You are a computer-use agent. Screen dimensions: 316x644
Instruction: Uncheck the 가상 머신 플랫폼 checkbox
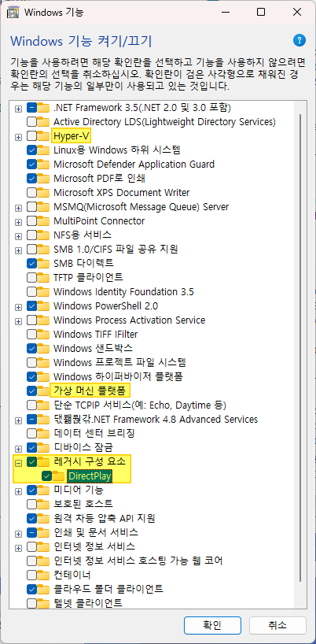click(x=31, y=390)
